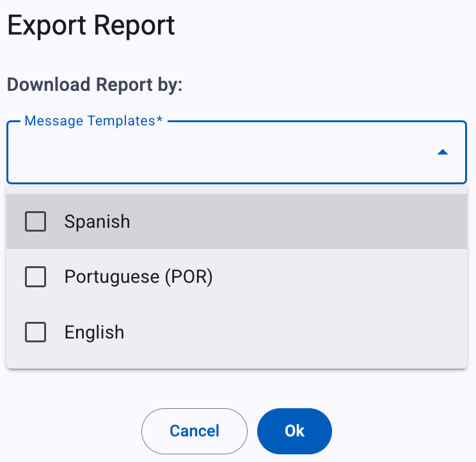The height and width of the screenshot is (462, 476).
Task: Click the Message Templates* floating label
Action: pos(93,121)
